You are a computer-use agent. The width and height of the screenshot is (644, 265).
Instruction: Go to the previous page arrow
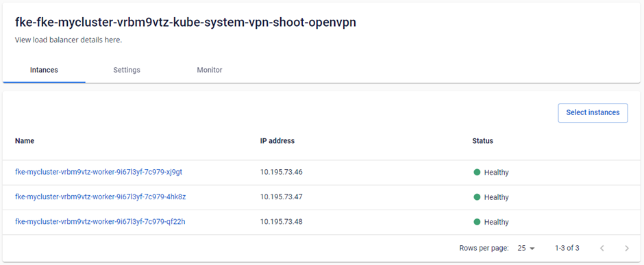[602, 248]
